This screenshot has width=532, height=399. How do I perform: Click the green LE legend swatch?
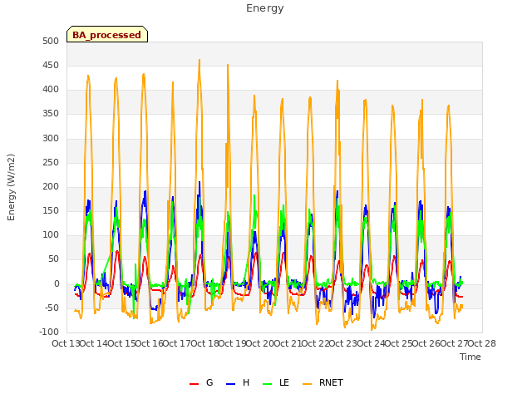coord(268,384)
